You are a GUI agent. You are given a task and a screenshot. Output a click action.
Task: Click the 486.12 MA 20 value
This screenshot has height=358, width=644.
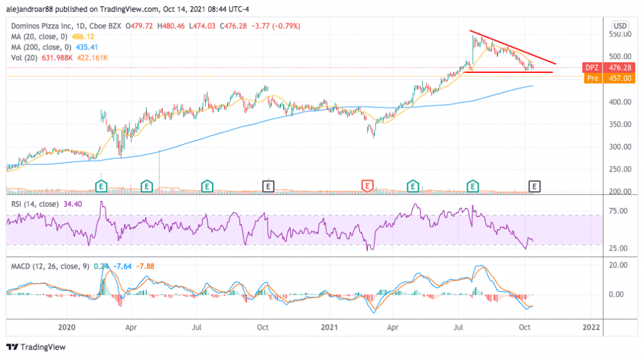point(83,36)
